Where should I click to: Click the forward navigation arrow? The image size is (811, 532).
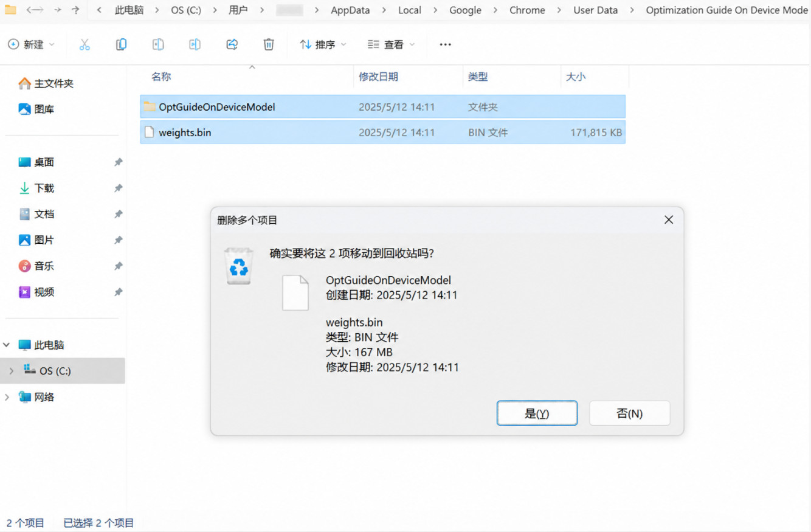coord(58,10)
